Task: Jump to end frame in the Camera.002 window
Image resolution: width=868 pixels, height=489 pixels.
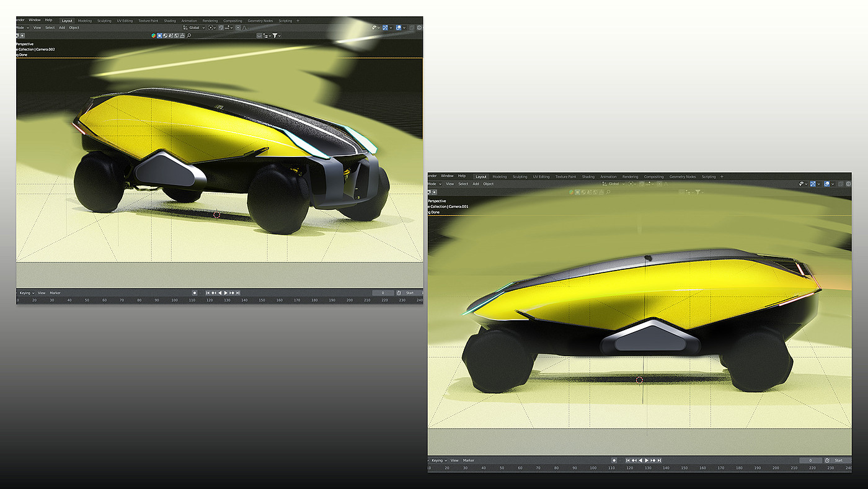Action: coord(237,293)
